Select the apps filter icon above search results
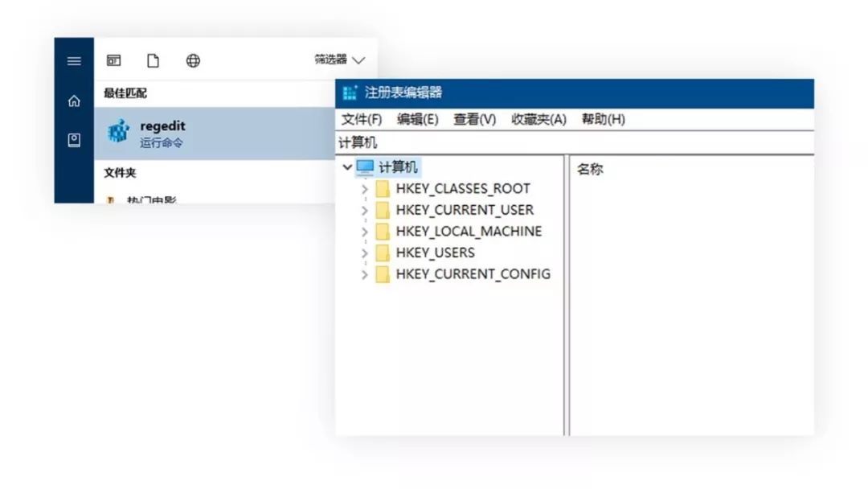Viewport: 868px width, 489px height. [x=113, y=60]
